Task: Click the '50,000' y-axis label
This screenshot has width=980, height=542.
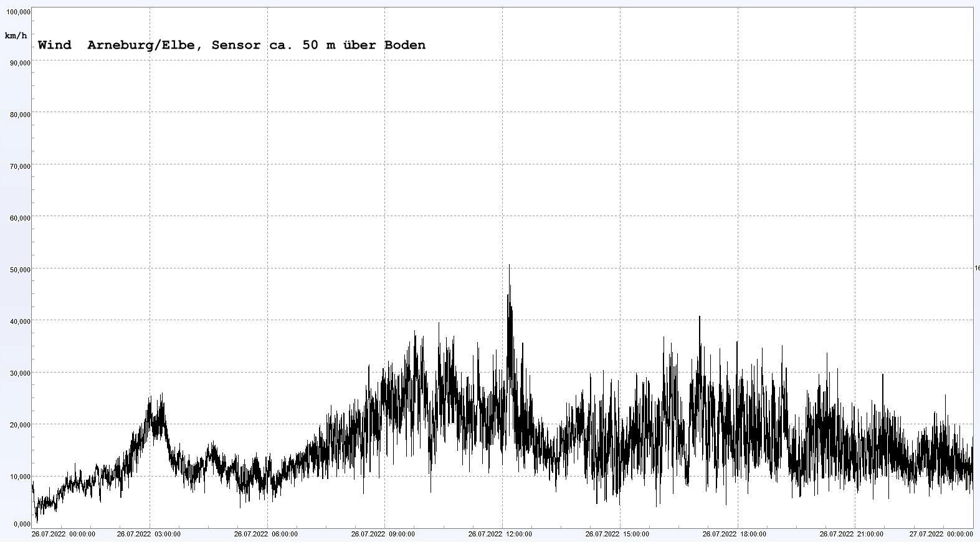Action: 20,269
